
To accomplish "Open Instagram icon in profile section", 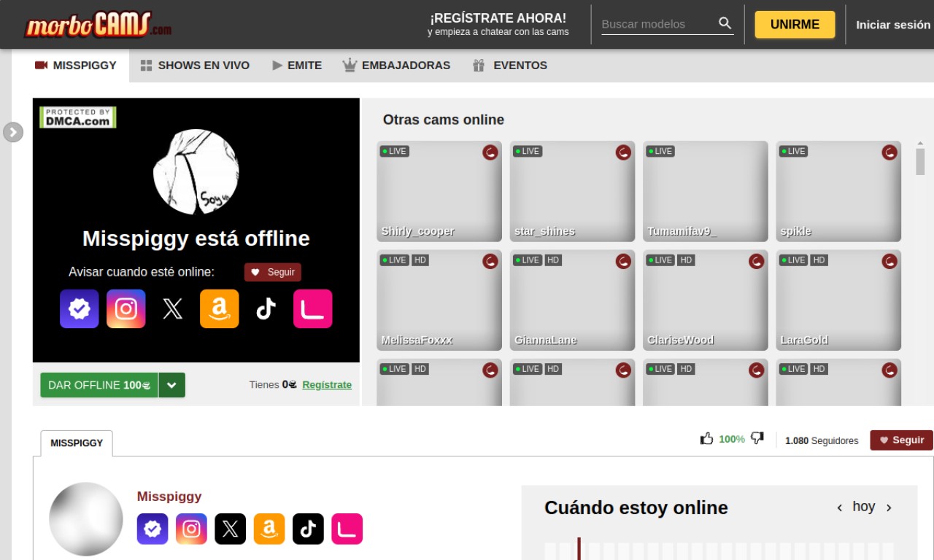I will pos(191,529).
